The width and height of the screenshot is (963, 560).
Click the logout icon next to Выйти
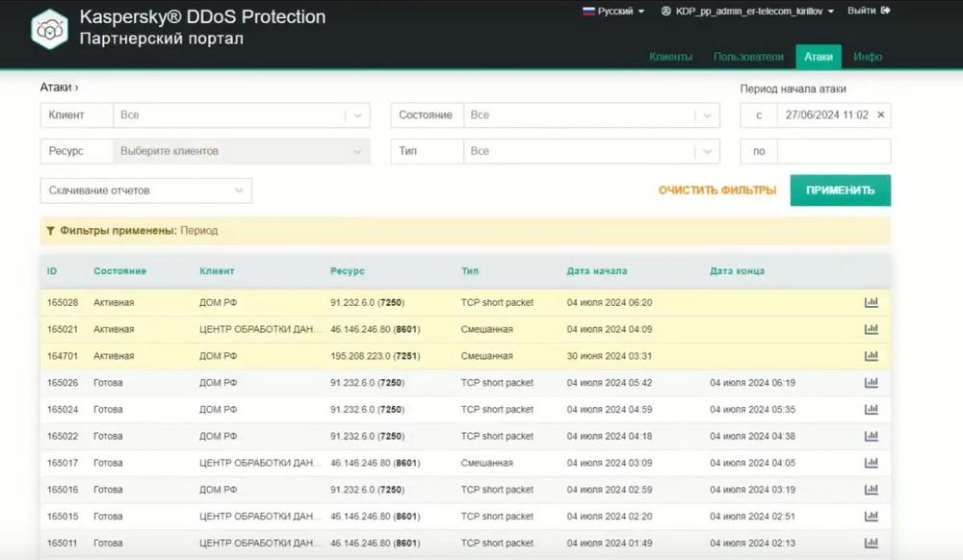point(885,11)
